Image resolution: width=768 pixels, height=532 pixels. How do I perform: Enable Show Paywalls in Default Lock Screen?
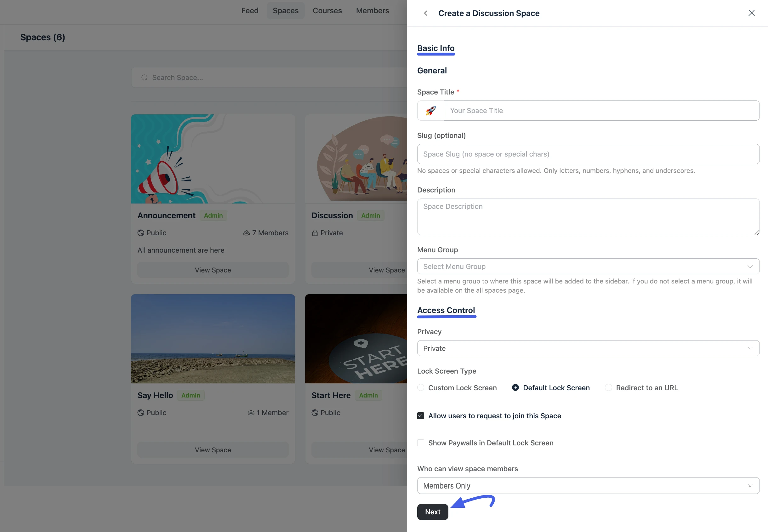pyautogui.click(x=421, y=443)
